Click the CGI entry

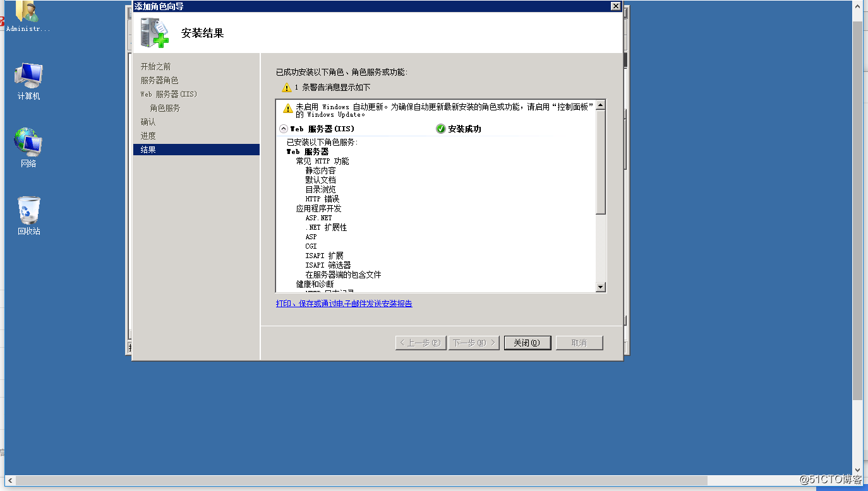coord(311,246)
